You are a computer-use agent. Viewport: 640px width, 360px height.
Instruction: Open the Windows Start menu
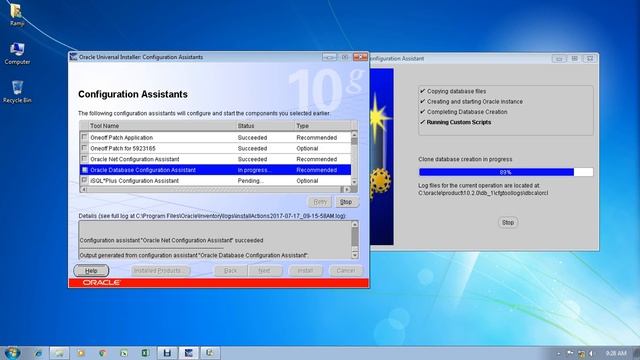(x=12, y=353)
